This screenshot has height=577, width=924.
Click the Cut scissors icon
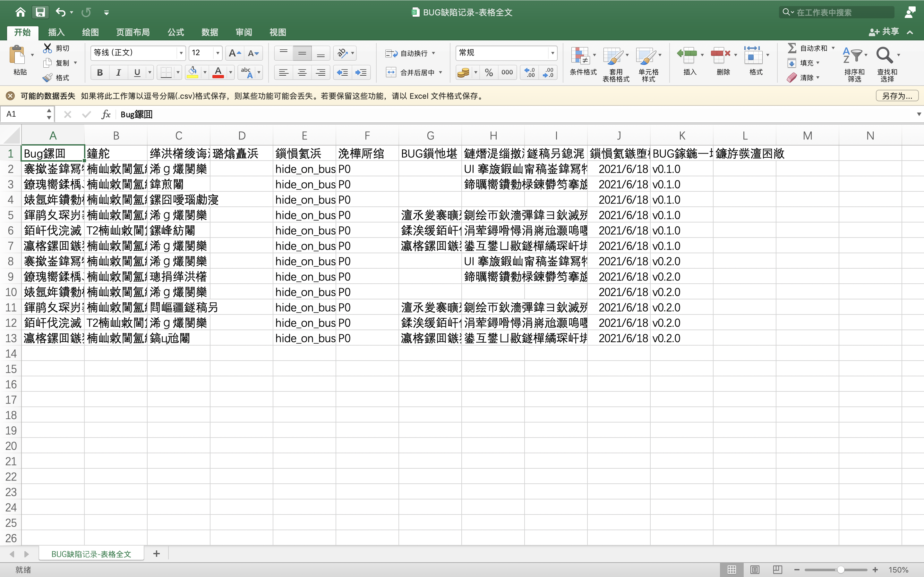[x=47, y=48]
